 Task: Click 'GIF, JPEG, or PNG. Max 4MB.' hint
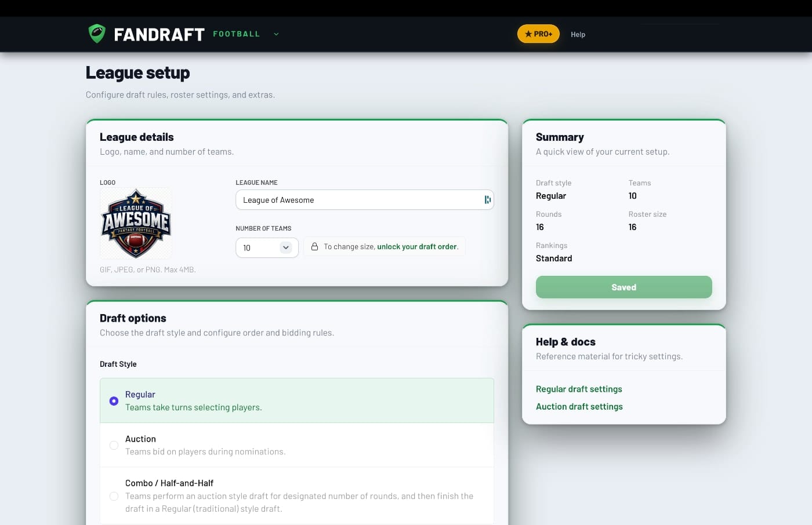pyautogui.click(x=147, y=269)
